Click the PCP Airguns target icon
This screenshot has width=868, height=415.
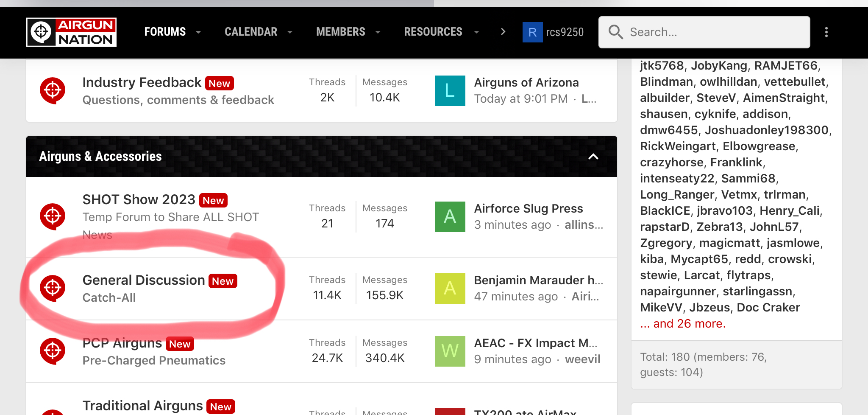[x=53, y=351]
